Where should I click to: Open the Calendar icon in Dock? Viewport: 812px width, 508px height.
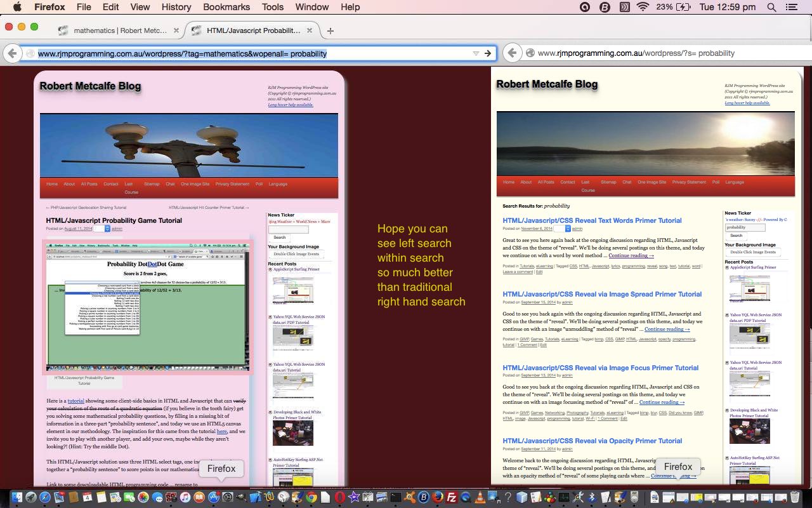[x=88, y=497]
